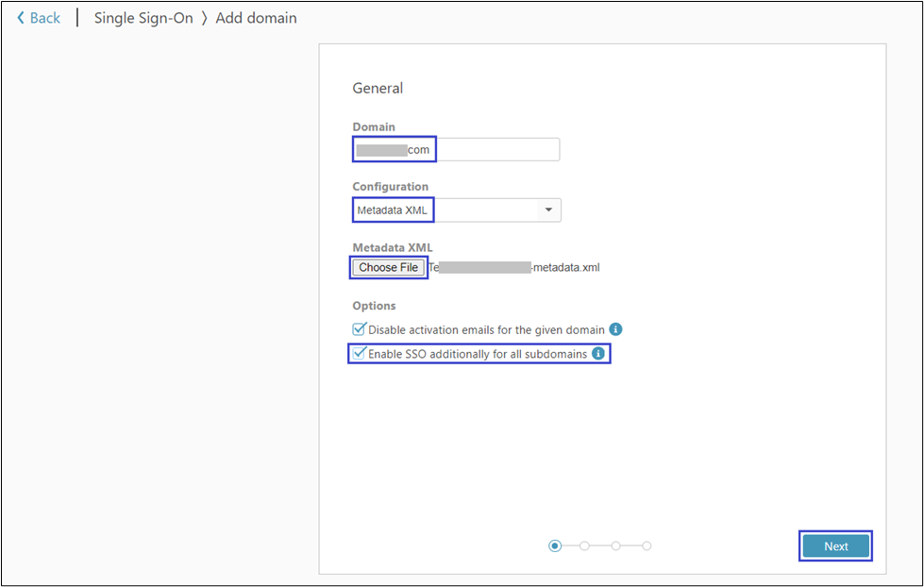Uncheck Disable activation emails checkbox
Image resolution: width=924 pixels, height=587 pixels.
(359, 329)
